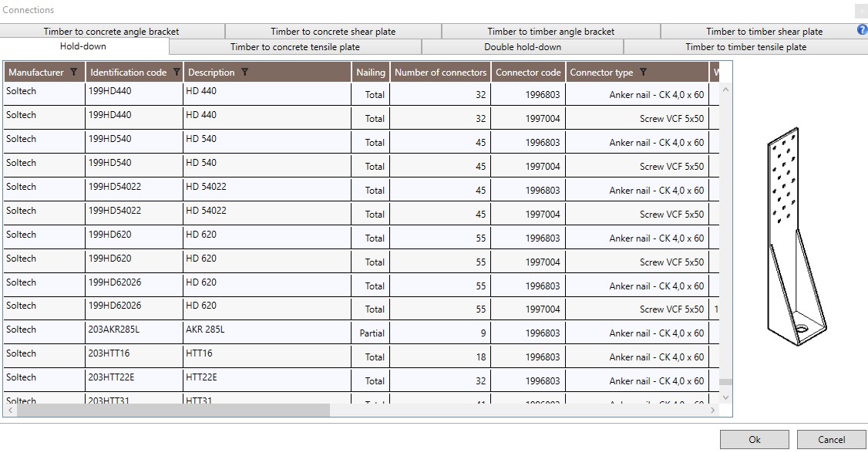Select the Hold-down tab

pos(83,46)
